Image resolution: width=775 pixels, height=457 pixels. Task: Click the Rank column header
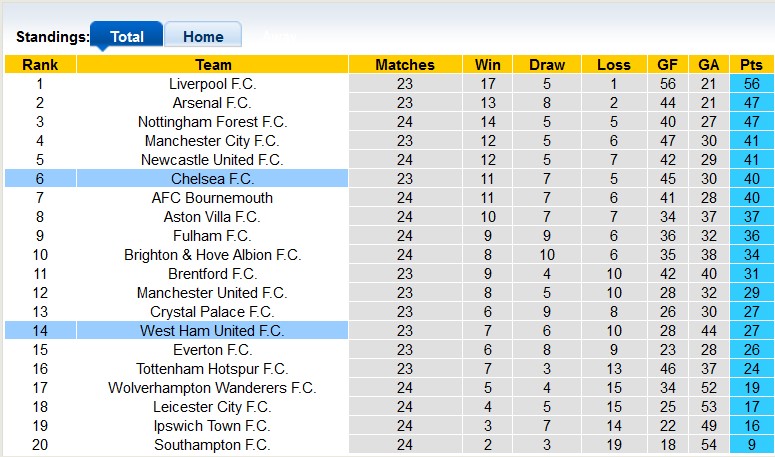click(40, 65)
